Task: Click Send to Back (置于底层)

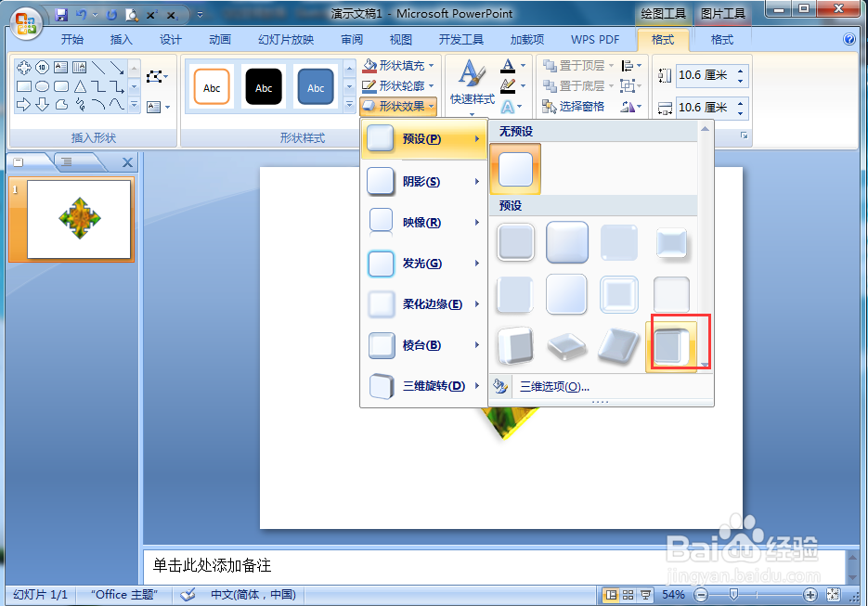Action: click(x=574, y=85)
